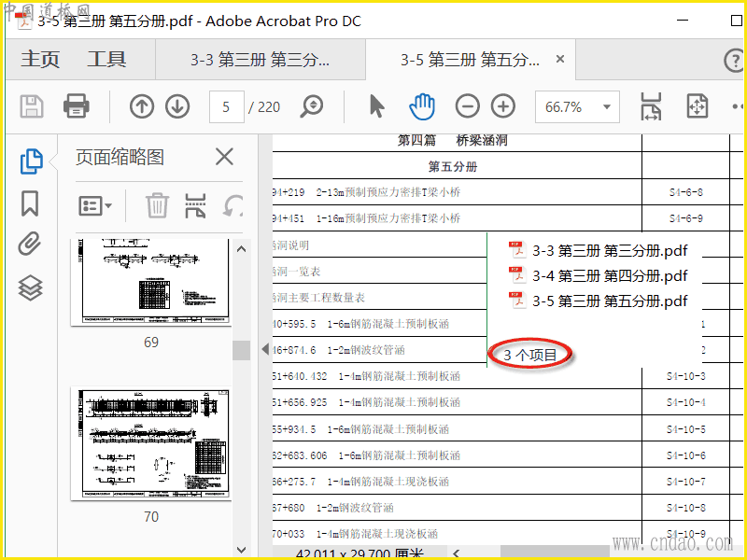Click the thumbnail panel scrollbar handle
The width and height of the screenshot is (747, 560).
pos(242,351)
